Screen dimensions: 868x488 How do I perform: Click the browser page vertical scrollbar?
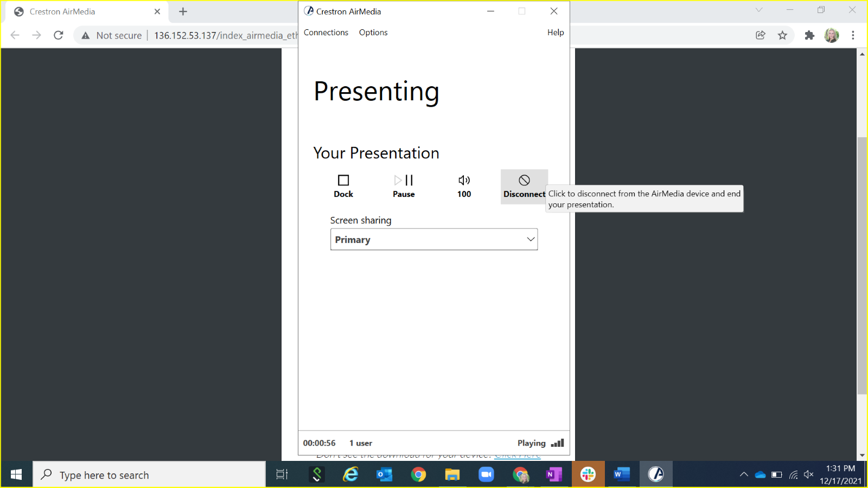tap(862, 266)
